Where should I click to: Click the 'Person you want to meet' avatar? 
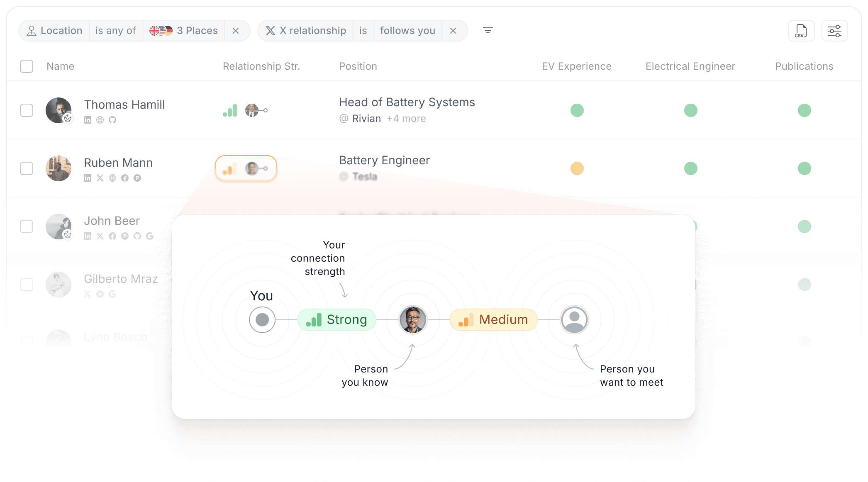574,320
